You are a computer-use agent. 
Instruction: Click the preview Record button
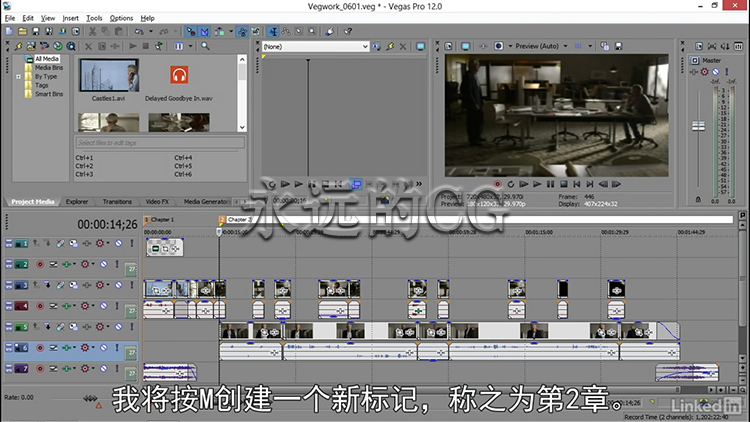click(497, 184)
